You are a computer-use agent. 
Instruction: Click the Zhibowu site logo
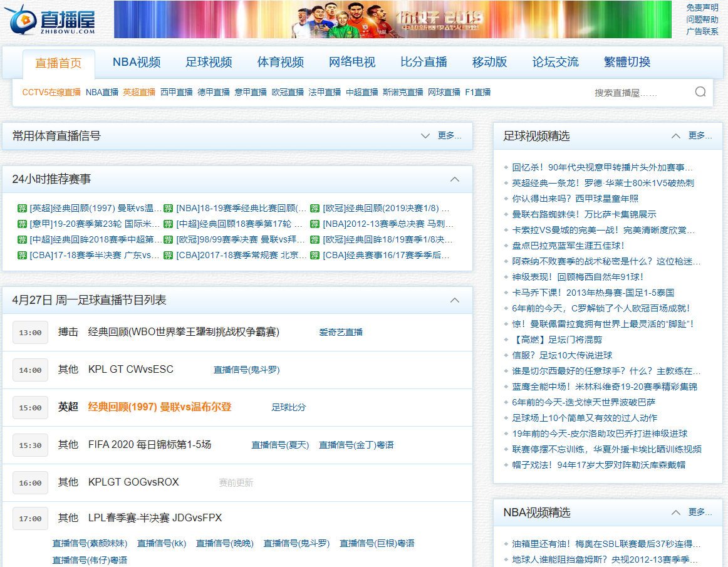(x=51, y=19)
